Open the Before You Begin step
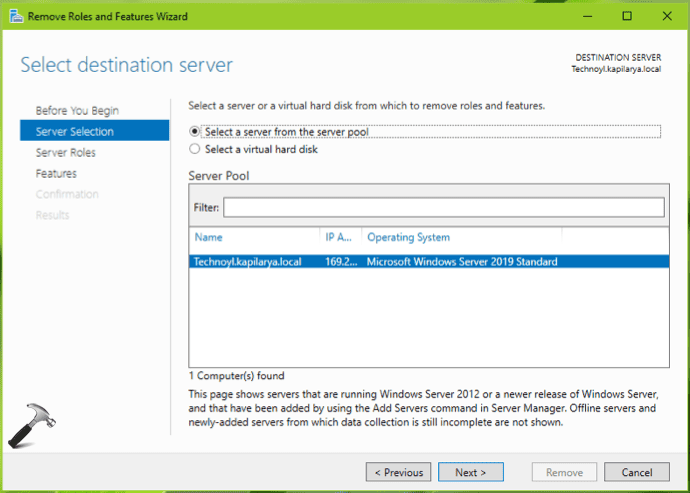Screen dimensions: 690x493 coord(77,110)
